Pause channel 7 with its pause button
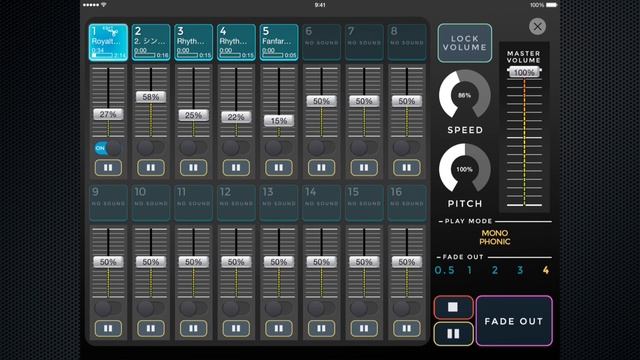The height and width of the screenshot is (360, 640). pos(364,167)
